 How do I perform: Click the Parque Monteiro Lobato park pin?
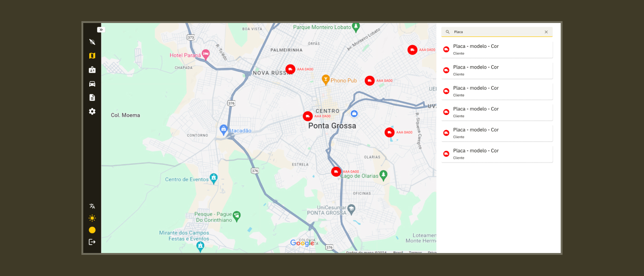tap(356, 27)
